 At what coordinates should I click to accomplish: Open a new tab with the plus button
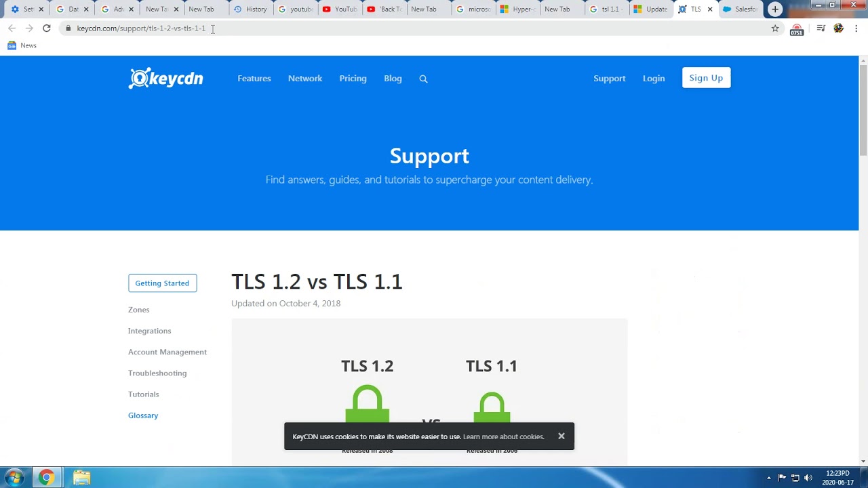775,9
